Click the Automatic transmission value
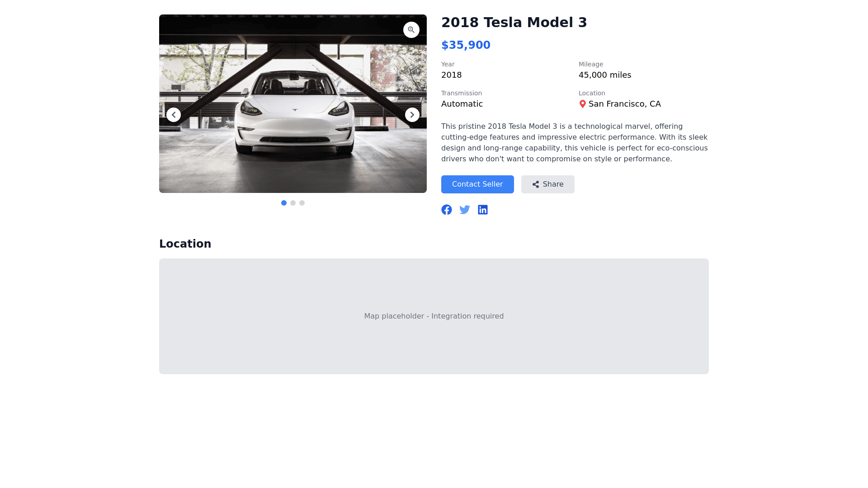868x488 pixels. point(462,104)
